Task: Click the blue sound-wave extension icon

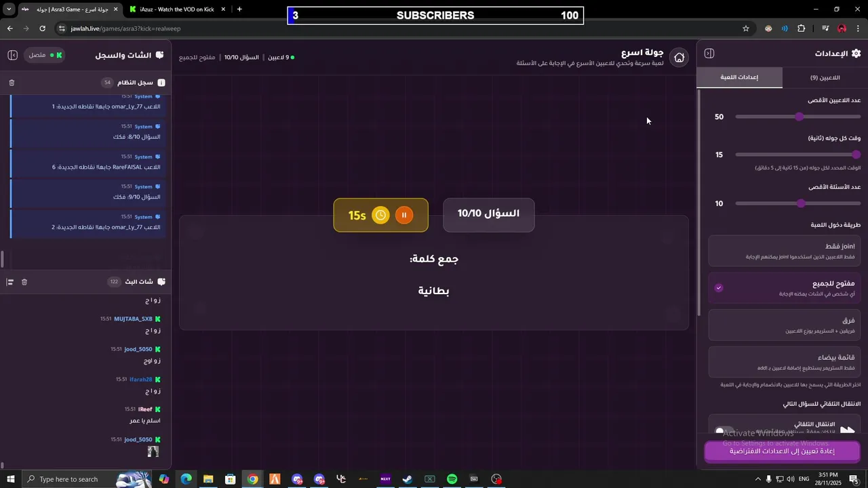Action: point(785,28)
